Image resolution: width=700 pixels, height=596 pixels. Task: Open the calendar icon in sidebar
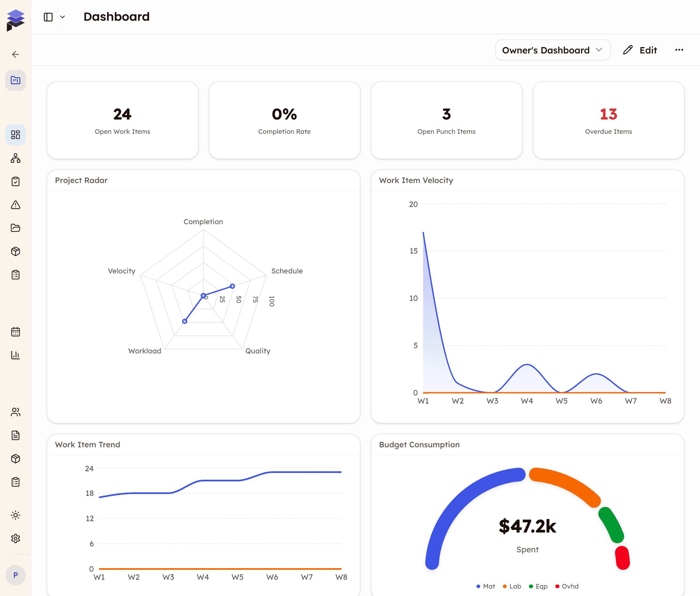pos(16,332)
